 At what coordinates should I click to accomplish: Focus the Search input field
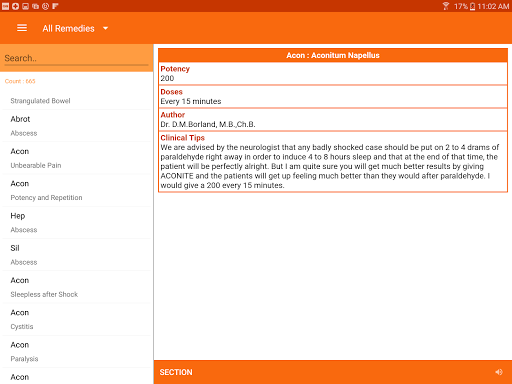(76, 58)
